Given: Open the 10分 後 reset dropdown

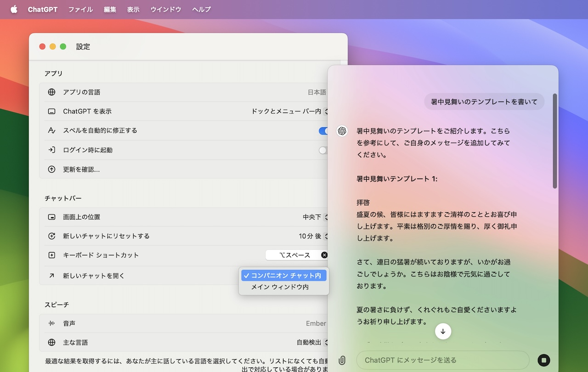Looking at the screenshot, I should (314, 236).
